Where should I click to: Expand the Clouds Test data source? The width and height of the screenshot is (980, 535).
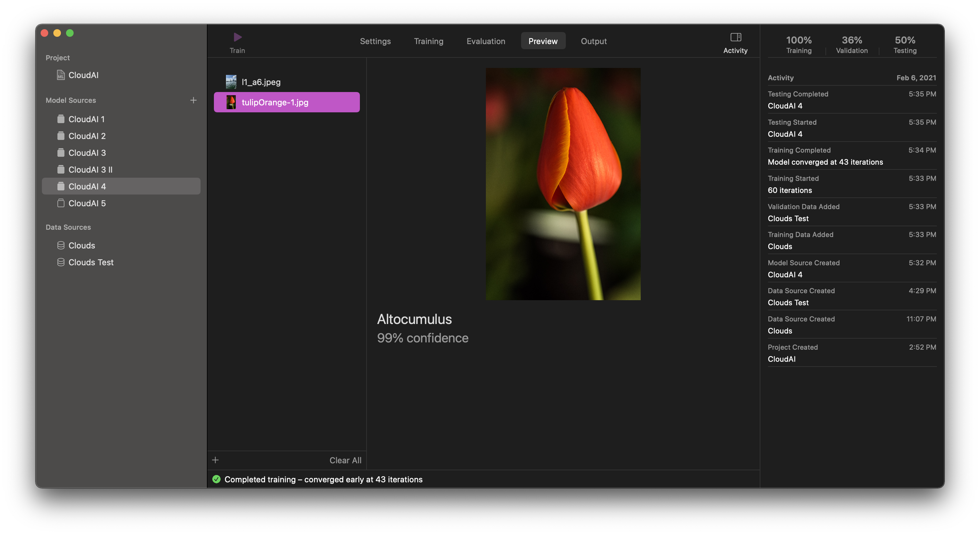pyautogui.click(x=91, y=262)
